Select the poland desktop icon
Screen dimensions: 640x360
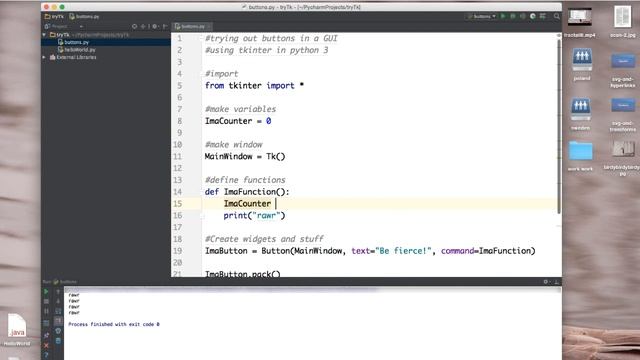tap(582, 64)
